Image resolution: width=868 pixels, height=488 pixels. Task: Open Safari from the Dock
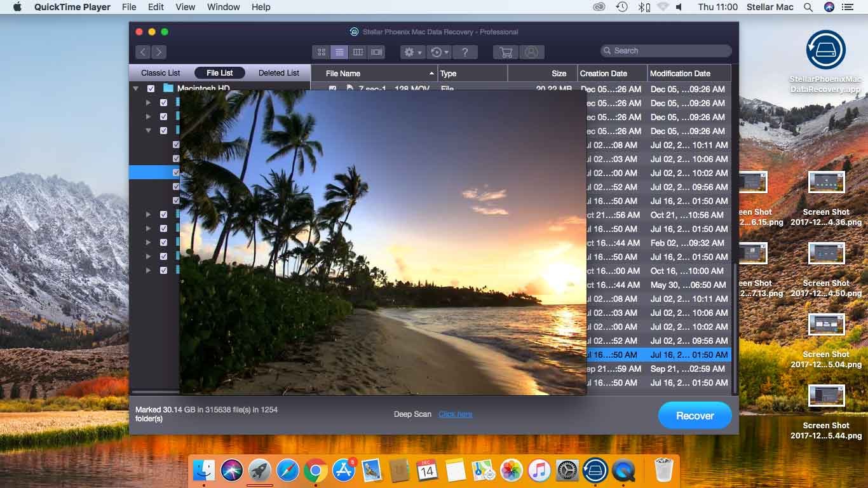tap(288, 471)
